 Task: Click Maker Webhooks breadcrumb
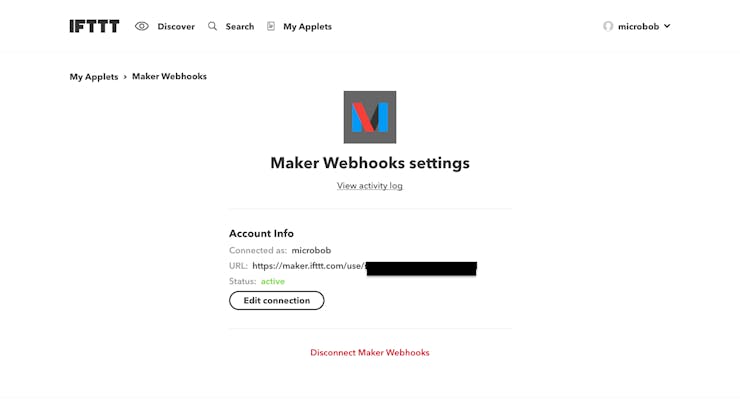click(169, 76)
